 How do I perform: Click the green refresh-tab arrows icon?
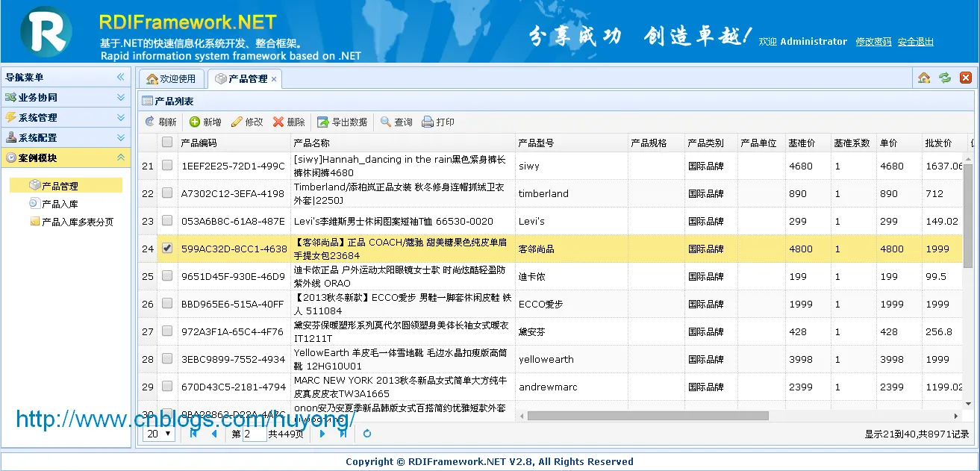click(945, 78)
